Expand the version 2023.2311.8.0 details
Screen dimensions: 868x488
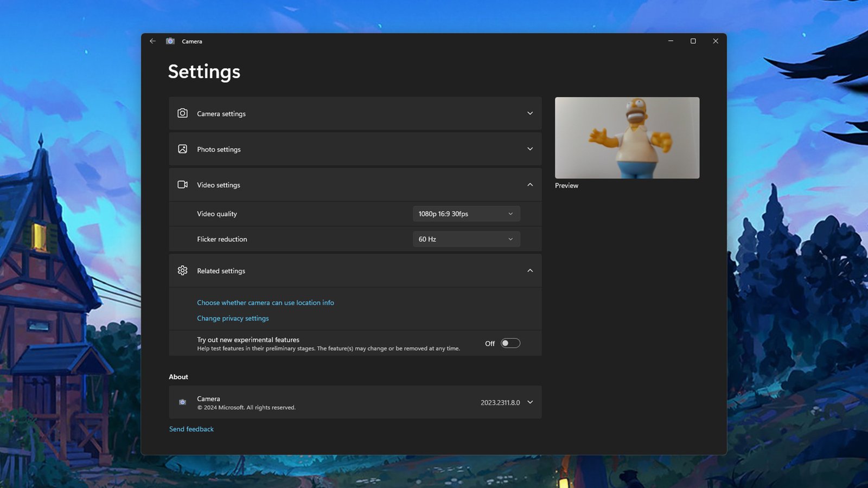point(530,402)
